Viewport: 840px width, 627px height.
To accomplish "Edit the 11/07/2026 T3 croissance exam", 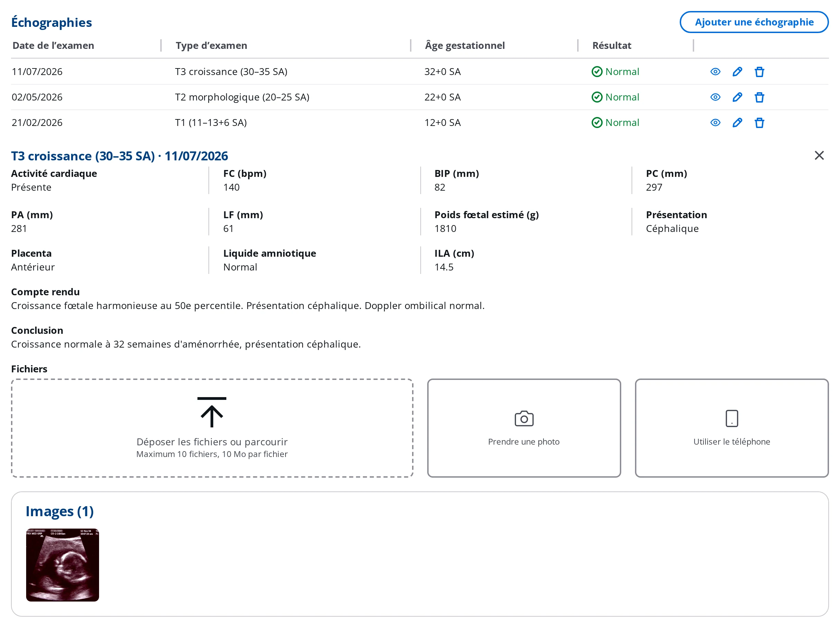I will [x=737, y=72].
